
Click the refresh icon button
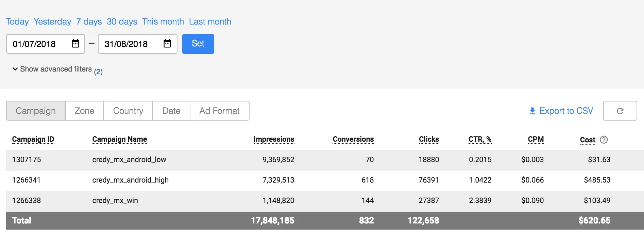pos(620,111)
